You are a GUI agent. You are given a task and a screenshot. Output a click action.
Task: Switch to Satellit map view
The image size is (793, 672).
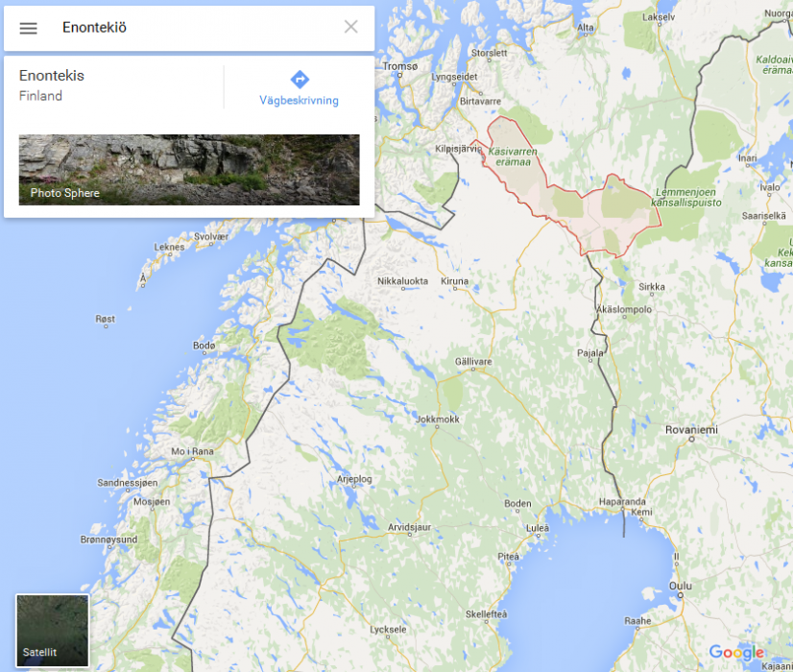tap(53, 630)
